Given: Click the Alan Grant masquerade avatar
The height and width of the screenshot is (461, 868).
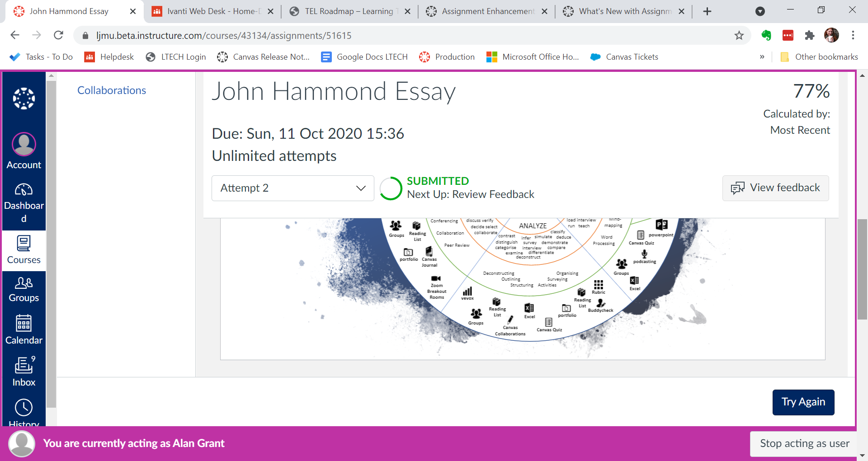Looking at the screenshot, I should pyautogui.click(x=22, y=443).
